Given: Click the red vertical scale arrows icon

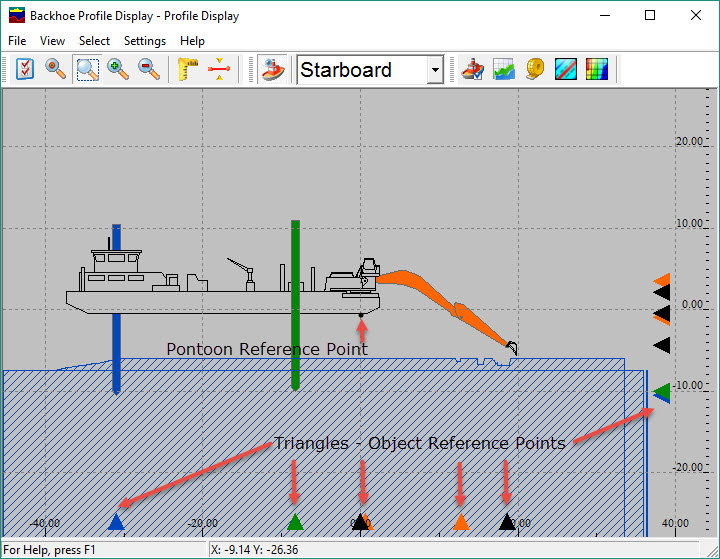Looking at the screenshot, I should (219, 69).
